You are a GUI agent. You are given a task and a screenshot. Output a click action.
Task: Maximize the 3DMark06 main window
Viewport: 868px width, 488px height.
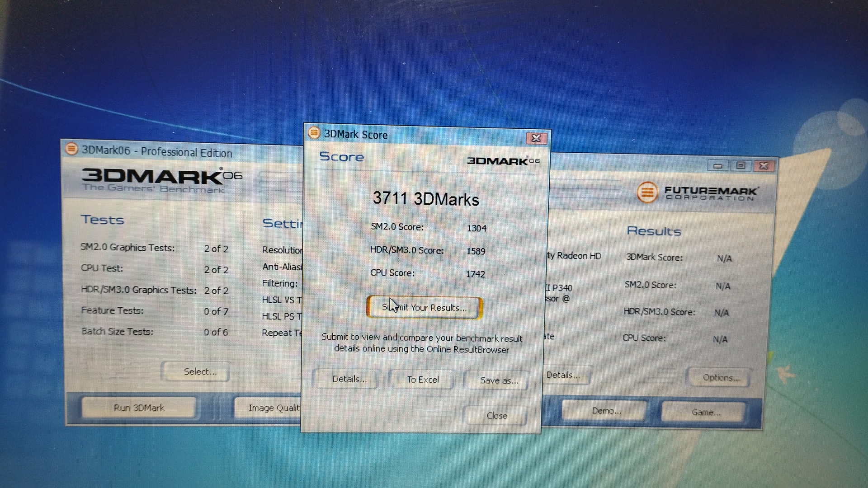(x=741, y=166)
